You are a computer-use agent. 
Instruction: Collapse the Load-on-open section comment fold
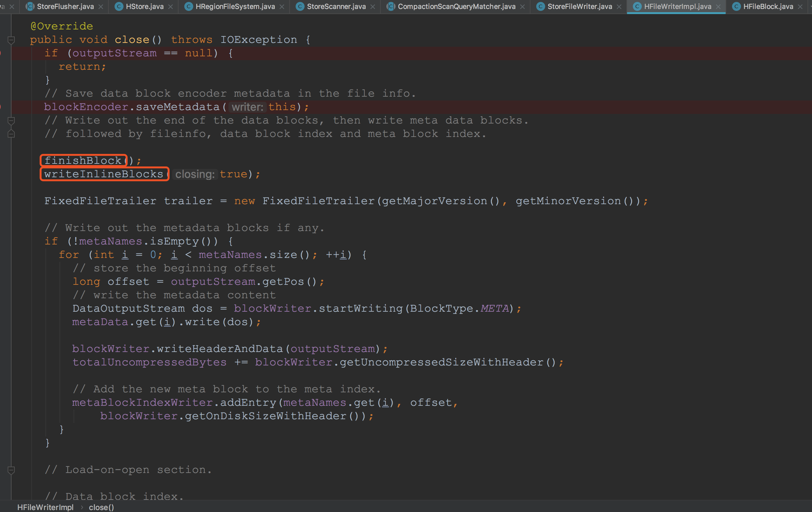11,469
